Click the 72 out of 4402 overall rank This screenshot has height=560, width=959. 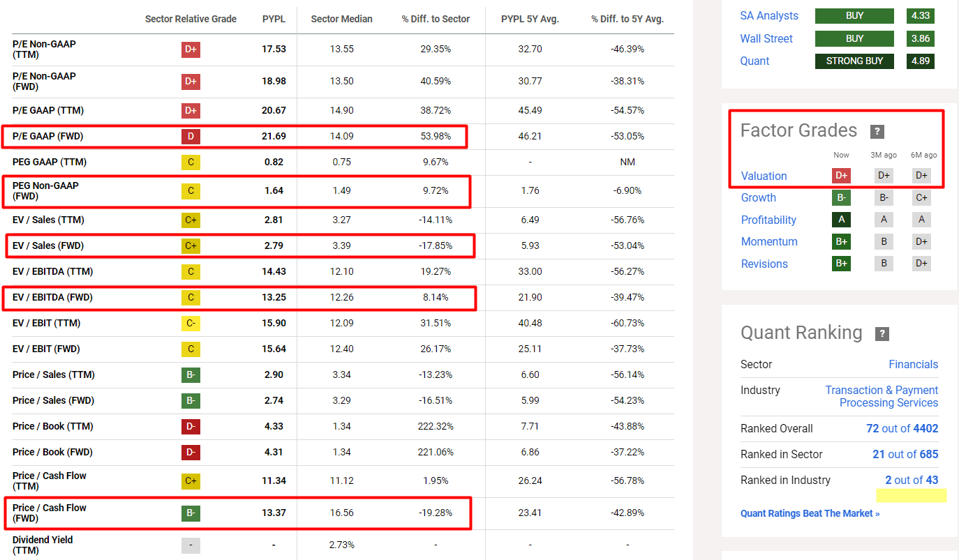click(x=902, y=428)
